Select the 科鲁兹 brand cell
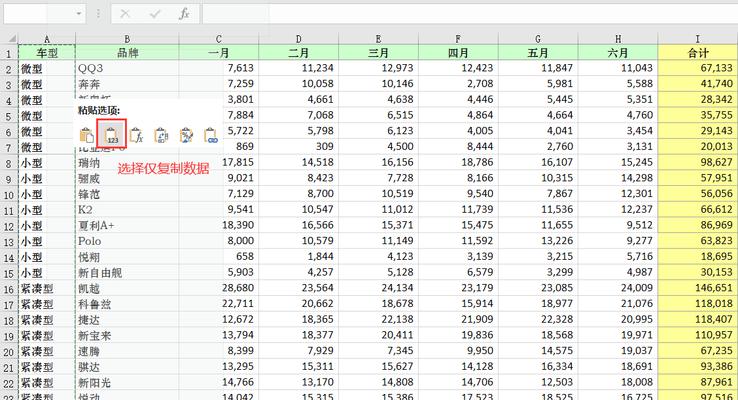The image size is (738, 400). (x=127, y=304)
